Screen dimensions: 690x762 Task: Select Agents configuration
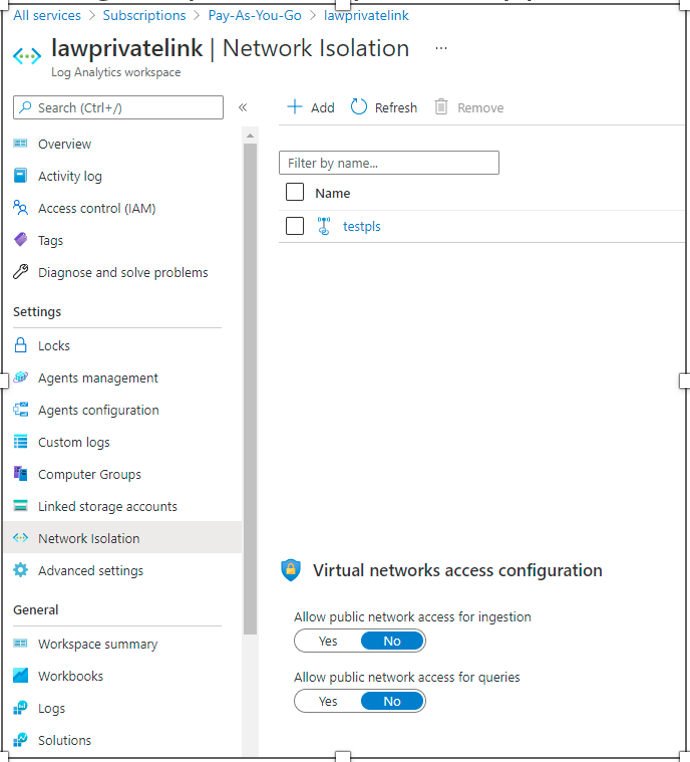click(99, 410)
